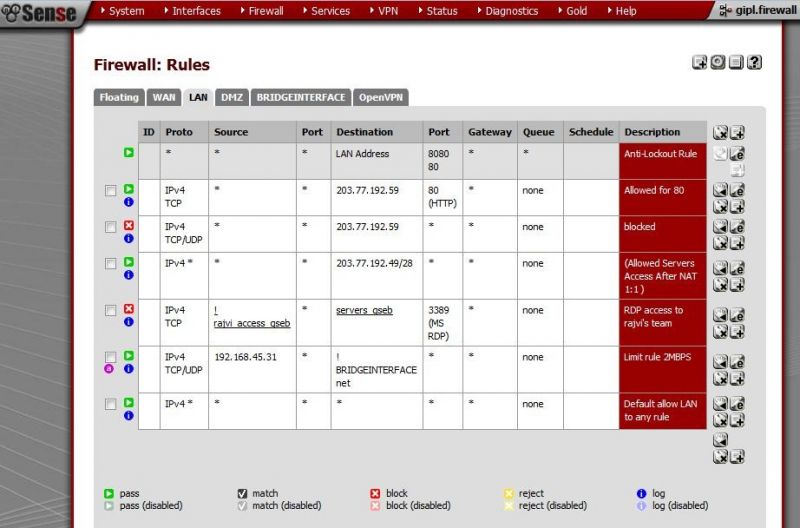This screenshot has width=800, height=528.
Task: Toggle the block icon on the blocked rule
Action: pyautogui.click(x=129, y=225)
